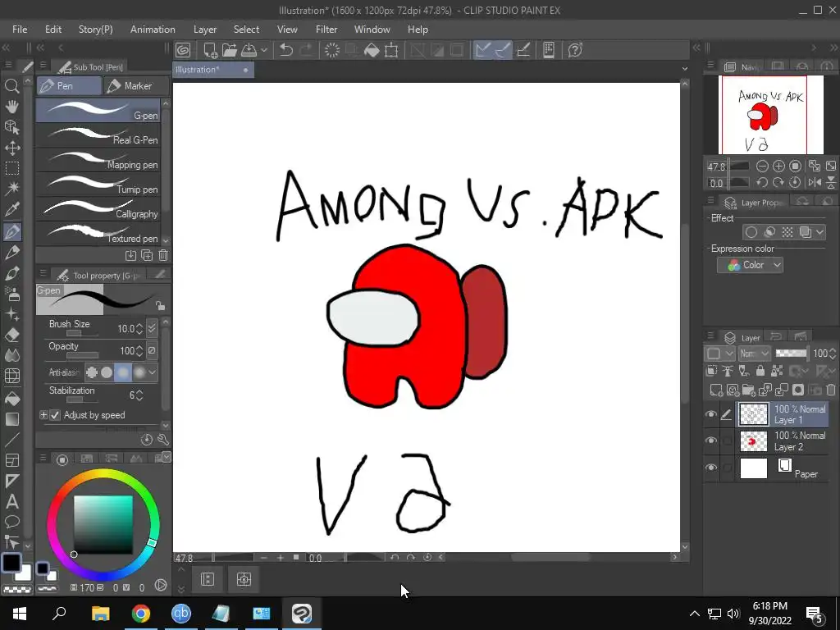This screenshot has width=840, height=630.
Task: Click the main black foreground color swatch
Action: point(11,563)
